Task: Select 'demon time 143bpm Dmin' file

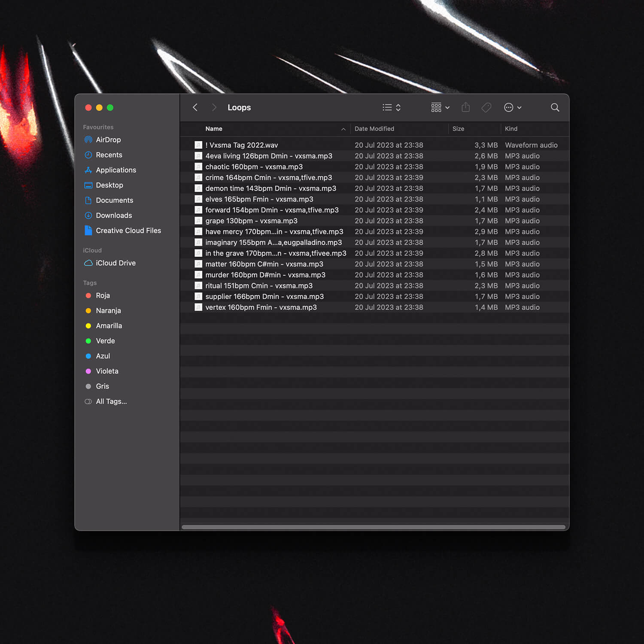Action: (x=374, y=188)
